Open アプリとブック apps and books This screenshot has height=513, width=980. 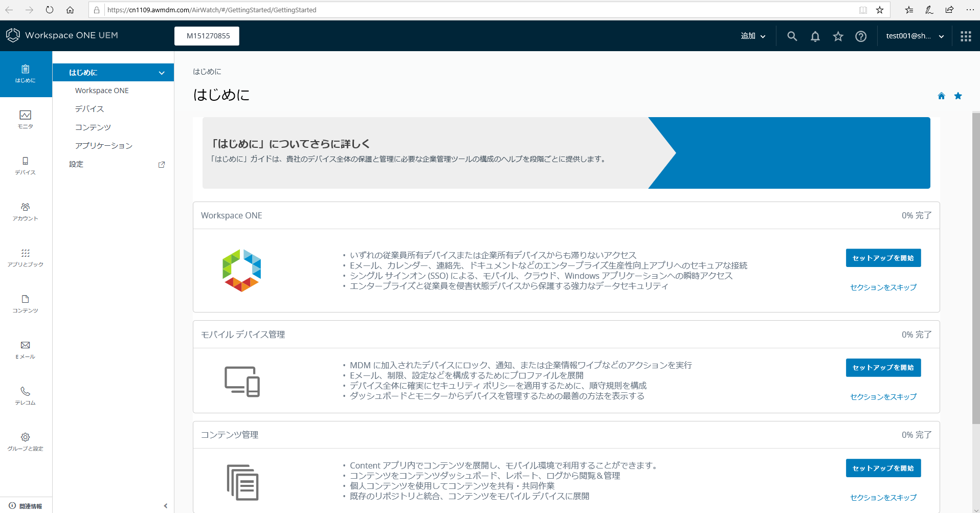pos(26,258)
